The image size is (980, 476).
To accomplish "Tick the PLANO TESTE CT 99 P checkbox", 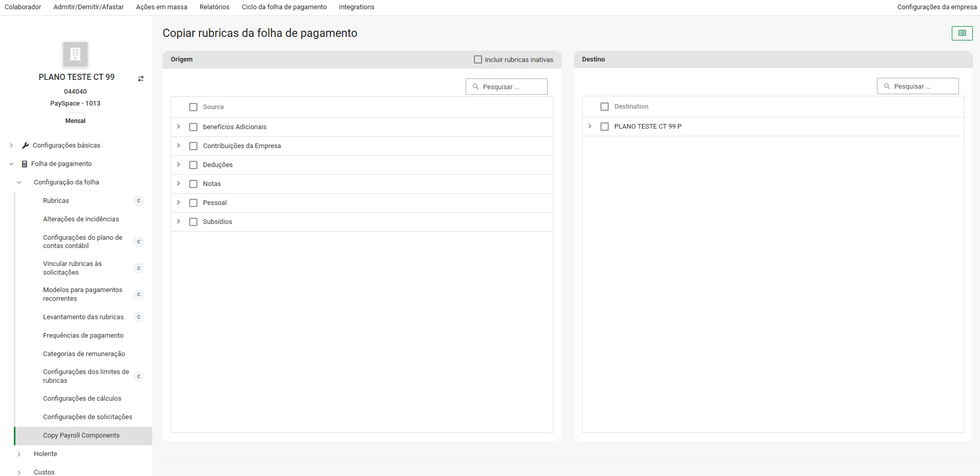I will tap(605, 127).
